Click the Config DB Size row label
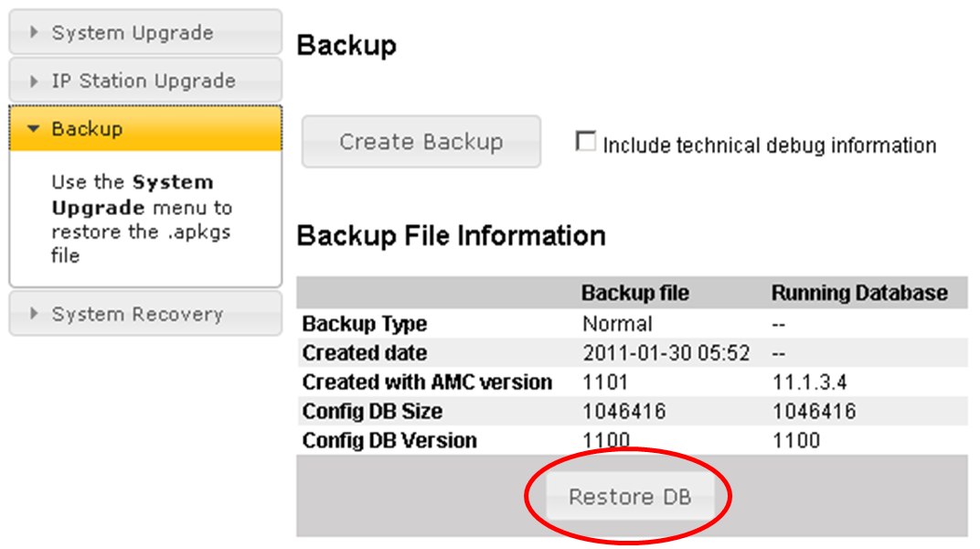Image resolution: width=980 pixels, height=549 pixels. point(372,412)
